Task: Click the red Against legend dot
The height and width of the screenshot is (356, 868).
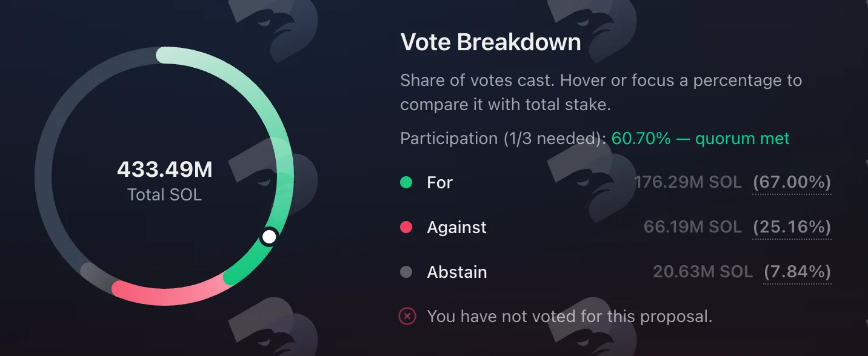Action: pos(406,227)
